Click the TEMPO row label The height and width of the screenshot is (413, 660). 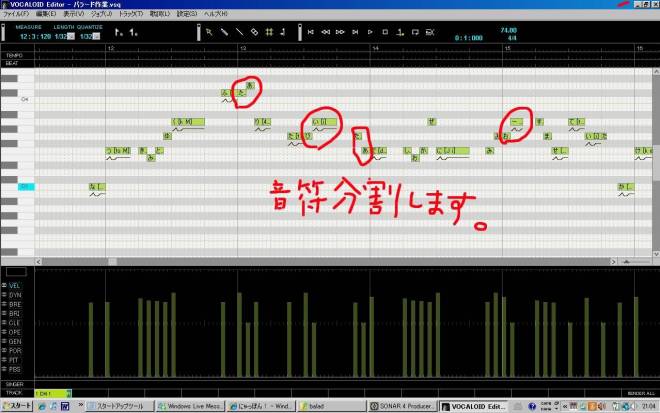tap(14, 56)
